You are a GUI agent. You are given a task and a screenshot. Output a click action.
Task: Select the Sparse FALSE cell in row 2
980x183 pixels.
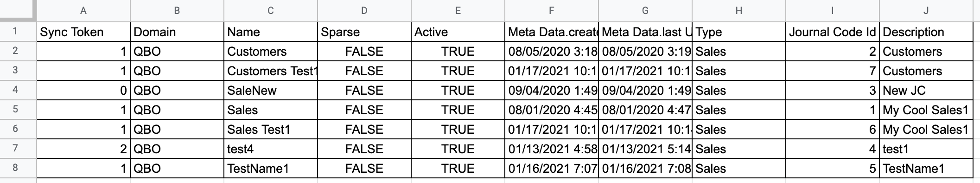pyautogui.click(x=364, y=51)
